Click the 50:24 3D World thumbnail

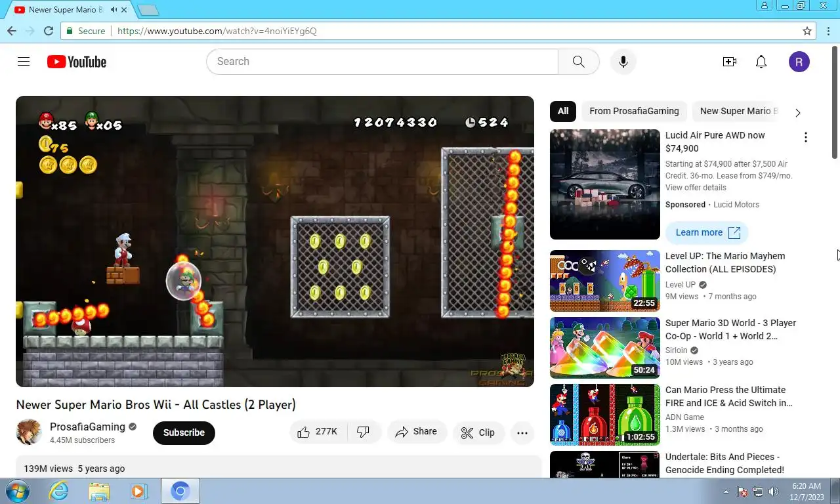(605, 348)
